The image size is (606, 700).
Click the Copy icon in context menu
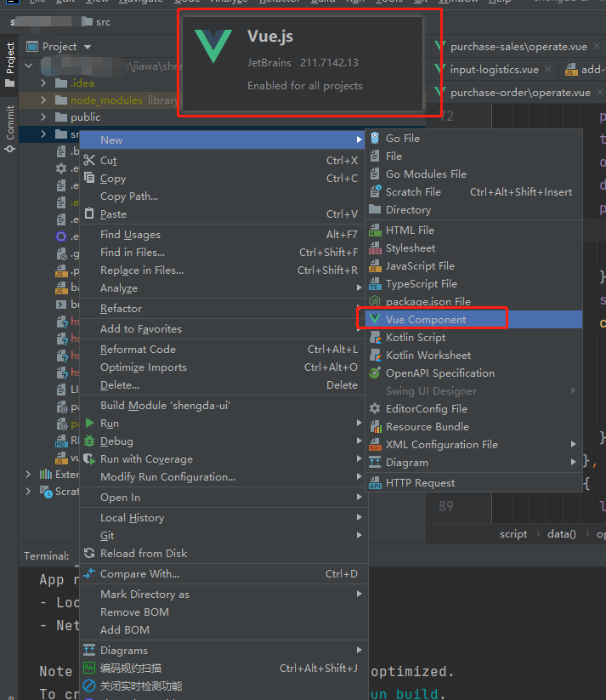tap(89, 178)
